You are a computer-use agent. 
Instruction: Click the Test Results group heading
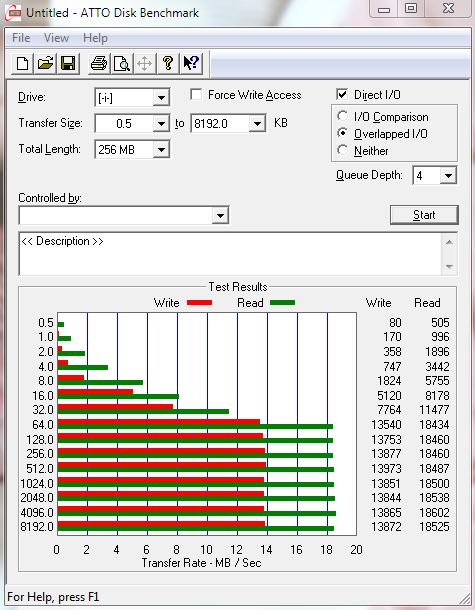(238, 287)
